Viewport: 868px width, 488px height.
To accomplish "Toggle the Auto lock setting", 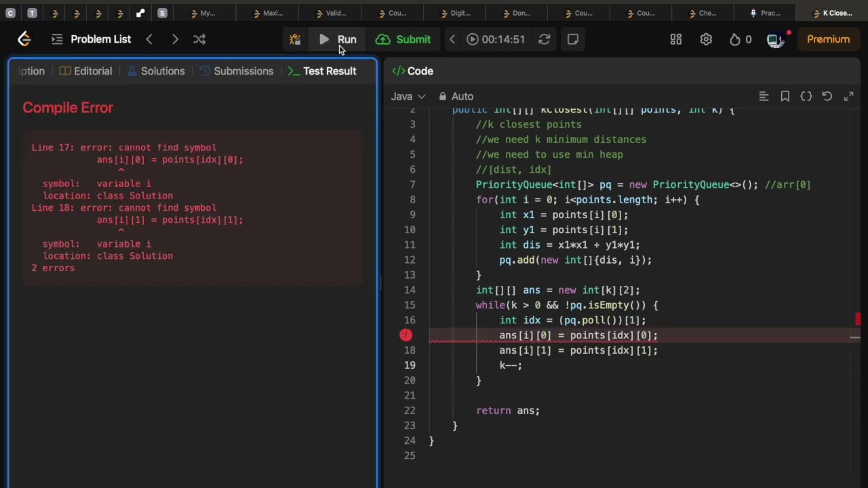I will pos(456,96).
